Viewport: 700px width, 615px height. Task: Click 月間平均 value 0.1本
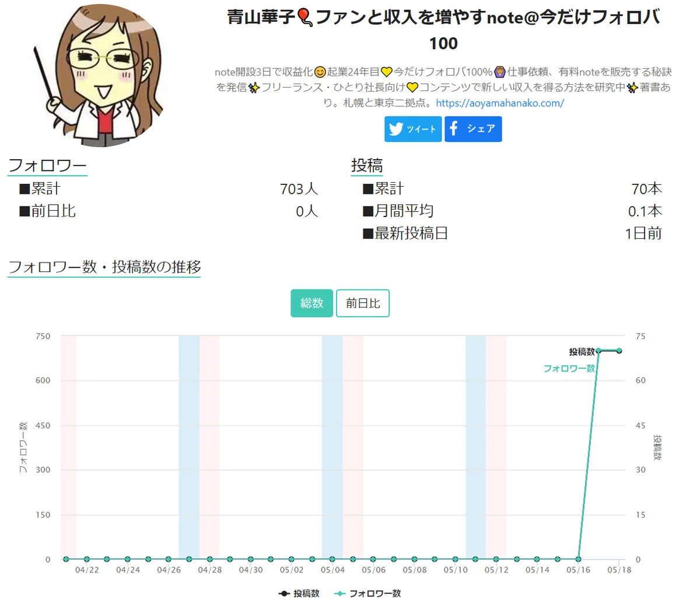coord(645,211)
